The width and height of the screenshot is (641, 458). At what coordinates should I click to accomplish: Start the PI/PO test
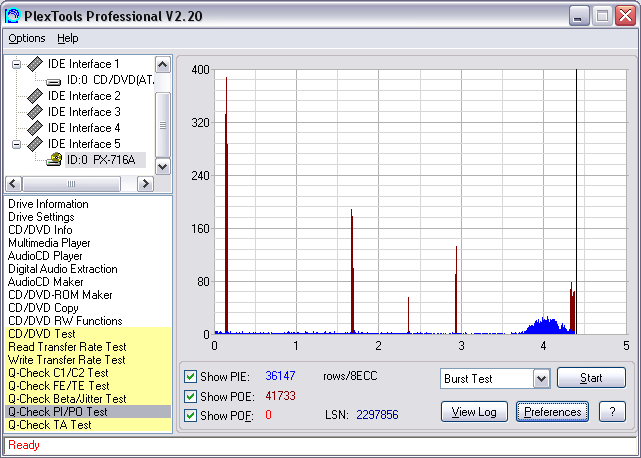(591, 378)
